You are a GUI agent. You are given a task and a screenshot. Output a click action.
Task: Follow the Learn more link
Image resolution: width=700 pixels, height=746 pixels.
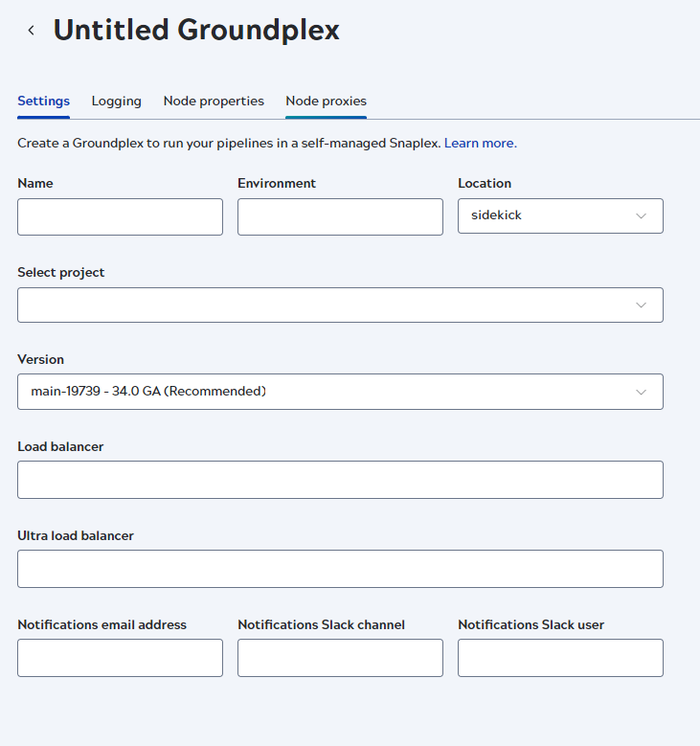pos(480,144)
